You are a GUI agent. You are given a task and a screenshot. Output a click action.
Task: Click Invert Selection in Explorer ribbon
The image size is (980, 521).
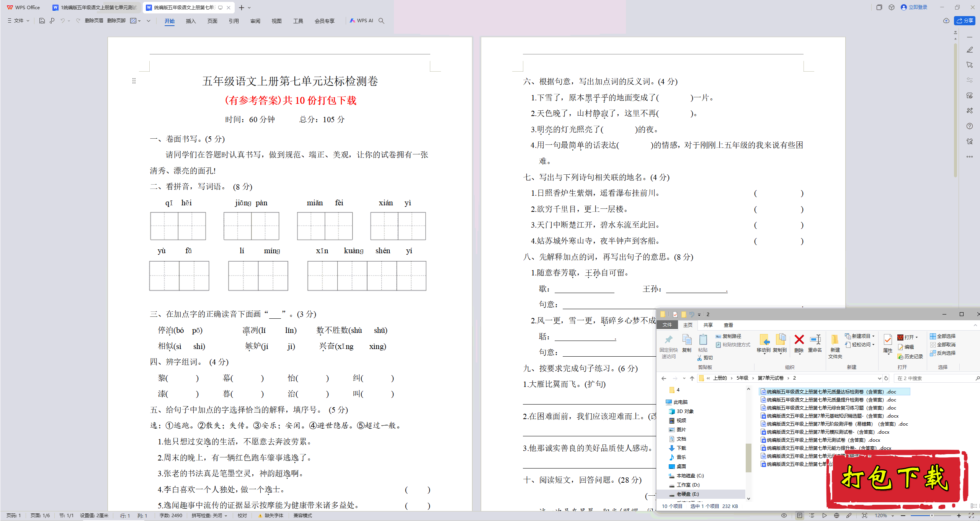click(943, 353)
